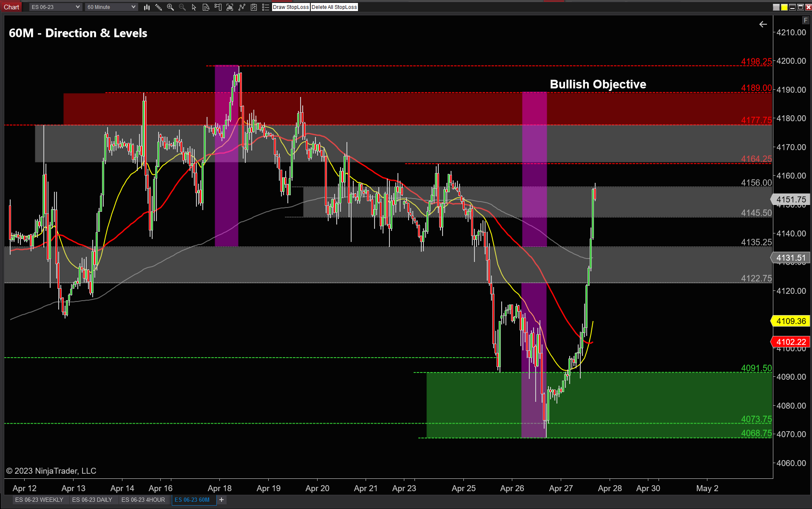This screenshot has height=509, width=812.
Task: Add a new chart tab with plus
Action: click(221, 500)
